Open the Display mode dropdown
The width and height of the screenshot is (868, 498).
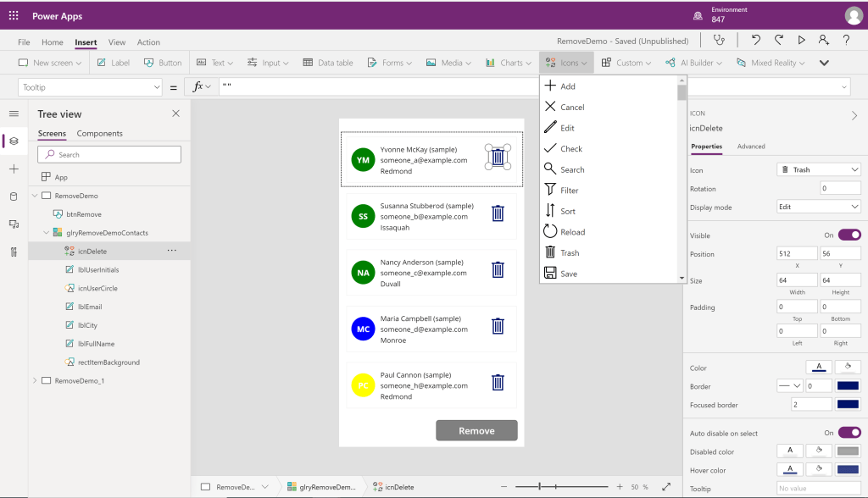point(818,207)
